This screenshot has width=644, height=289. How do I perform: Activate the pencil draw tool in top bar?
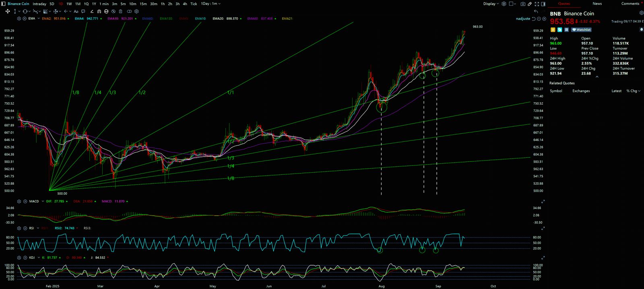(530, 4)
